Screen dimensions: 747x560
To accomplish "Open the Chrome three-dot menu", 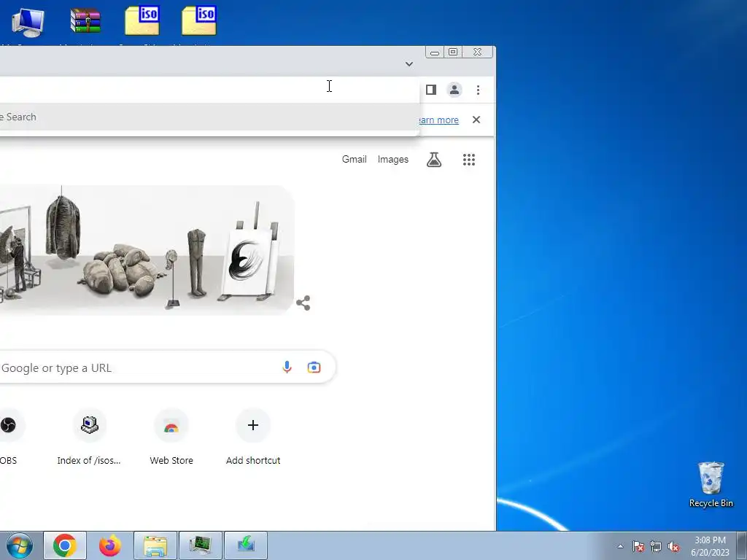I will 478,90.
